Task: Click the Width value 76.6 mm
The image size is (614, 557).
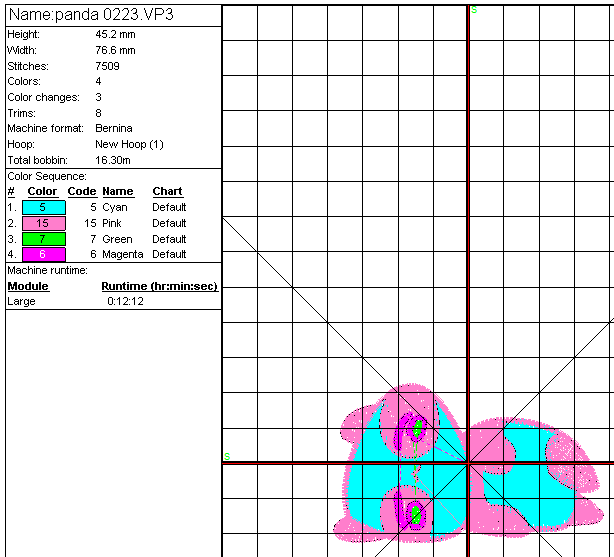Action: tap(115, 50)
